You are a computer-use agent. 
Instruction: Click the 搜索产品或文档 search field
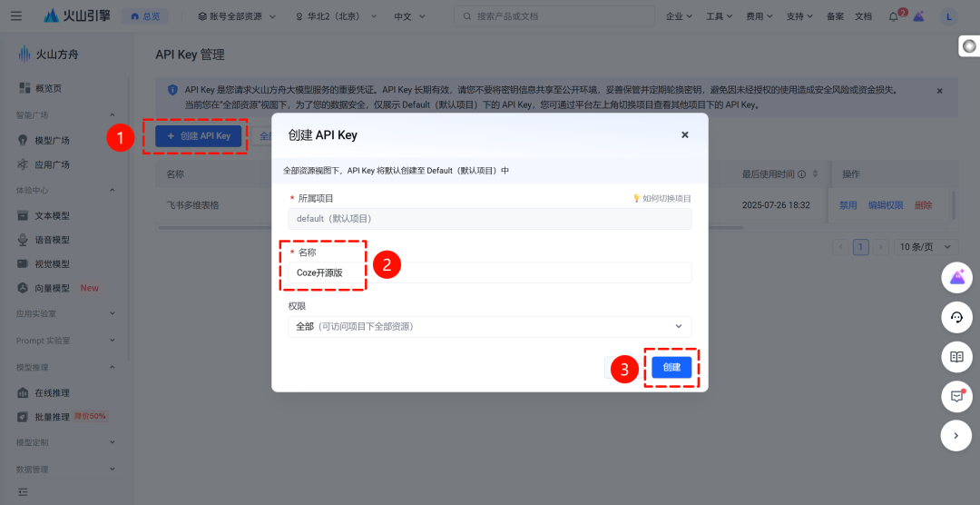tap(554, 16)
